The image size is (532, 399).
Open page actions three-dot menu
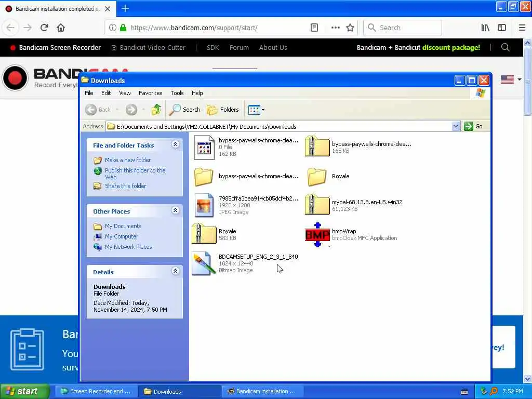335,28
